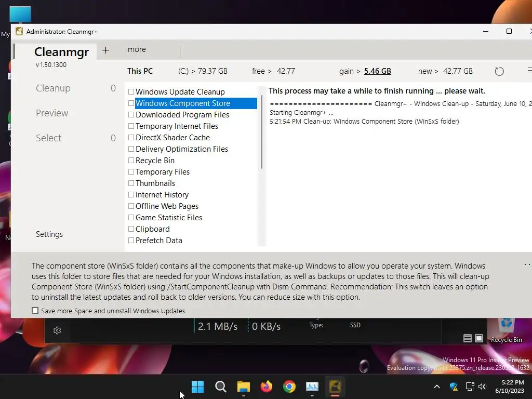Check Temporary Files option
This screenshot has width=532, height=399.
(x=131, y=171)
